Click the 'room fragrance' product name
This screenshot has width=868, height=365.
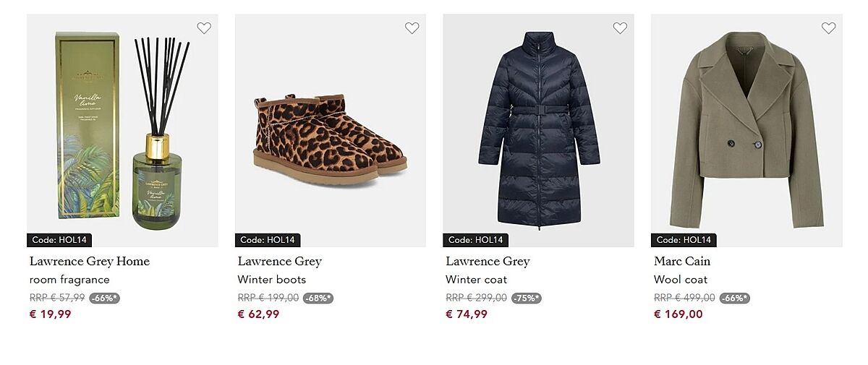(69, 280)
